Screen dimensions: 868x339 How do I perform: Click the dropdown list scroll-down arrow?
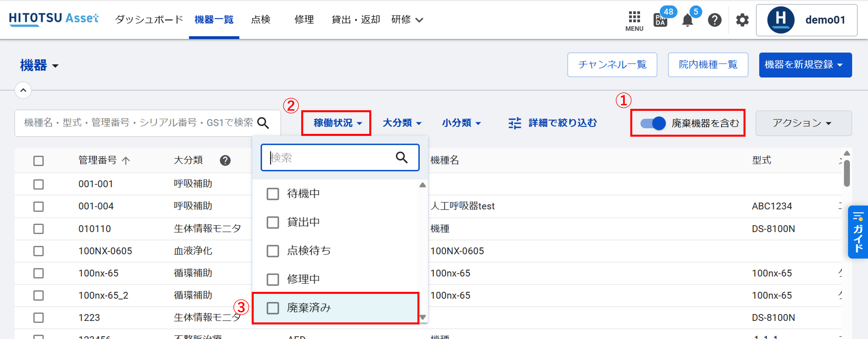(x=423, y=317)
